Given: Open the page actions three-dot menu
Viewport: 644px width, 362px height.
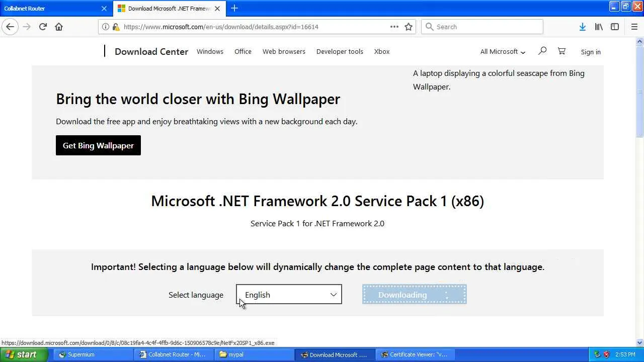Looking at the screenshot, I should point(394,27).
